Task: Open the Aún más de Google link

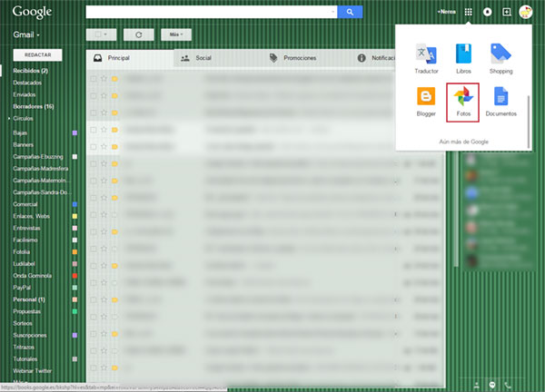Action: point(463,142)
